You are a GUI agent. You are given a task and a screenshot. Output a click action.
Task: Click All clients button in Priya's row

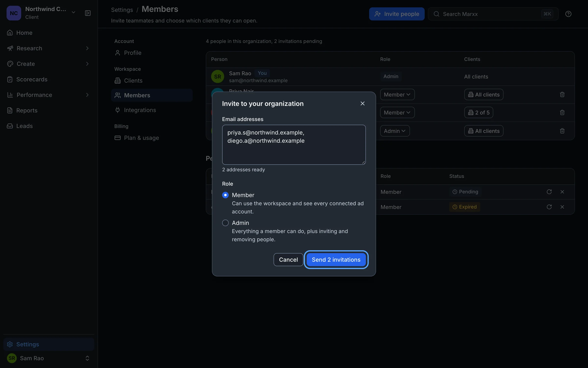pyautogui.click(x=484, y=94)
